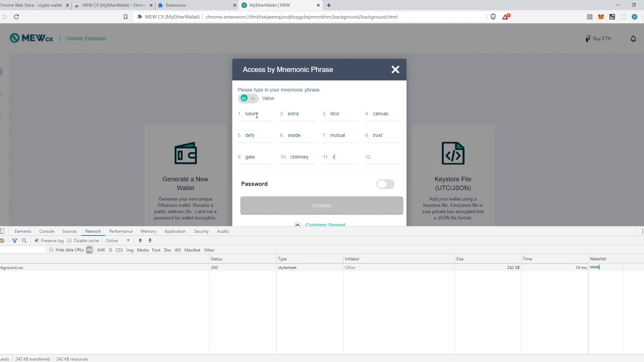This screenshot has width=644, height=362.
Task: Open the Selenium IDE extension icon
Action: [x=612, y=17]
